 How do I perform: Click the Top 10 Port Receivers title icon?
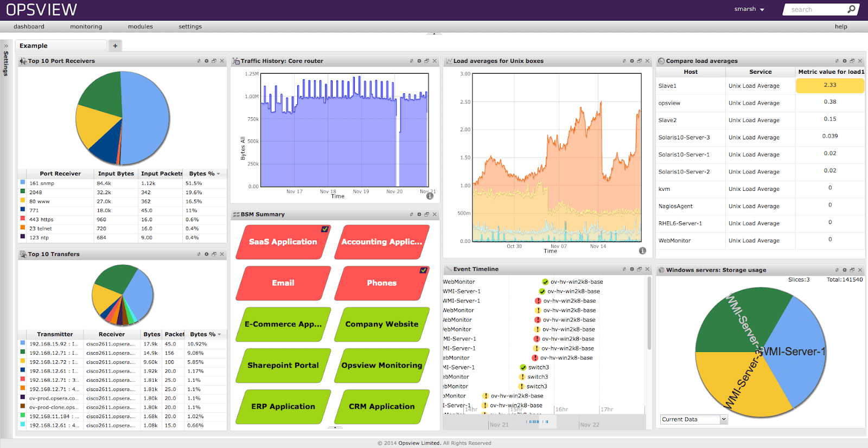click(x=23, y=61)
